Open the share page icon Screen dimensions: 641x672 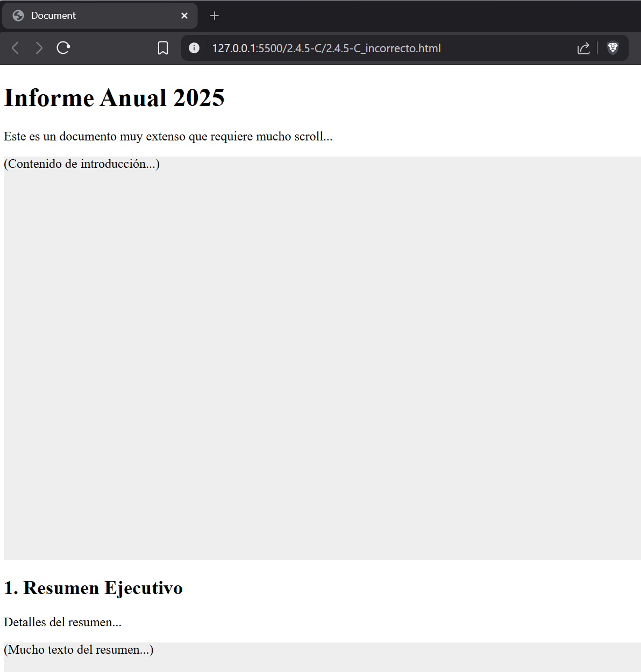click(x=583, y=48)
